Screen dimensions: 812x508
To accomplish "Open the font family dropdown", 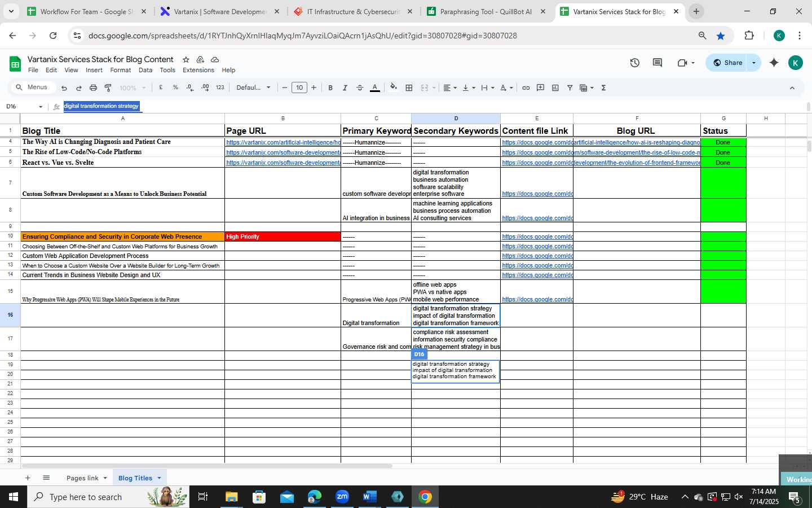I will click(253, 87).
